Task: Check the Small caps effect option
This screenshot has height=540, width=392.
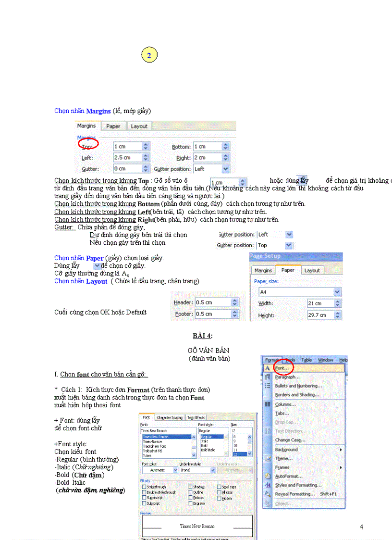Action: click(220, 487)
